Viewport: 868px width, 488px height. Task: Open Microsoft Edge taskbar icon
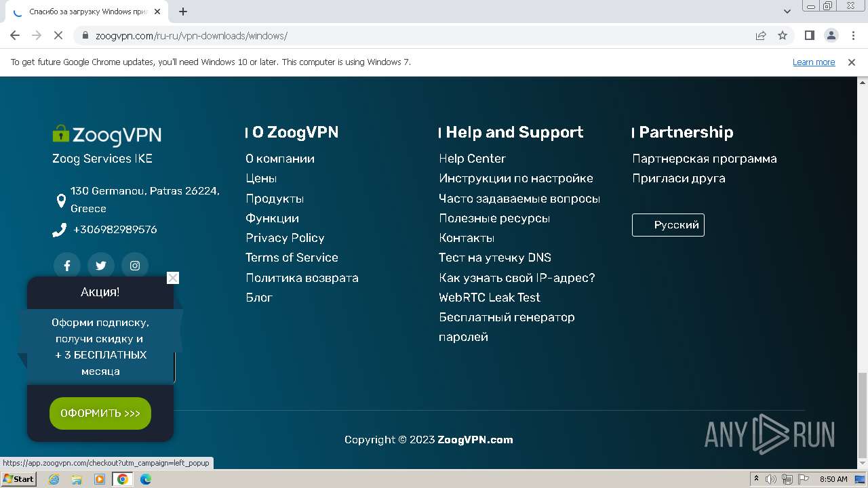[x=145, y=479]
